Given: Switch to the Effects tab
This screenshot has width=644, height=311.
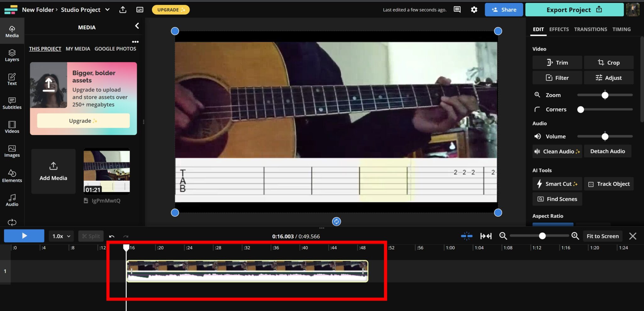Looking at the screenshot, I should [559, 29].
